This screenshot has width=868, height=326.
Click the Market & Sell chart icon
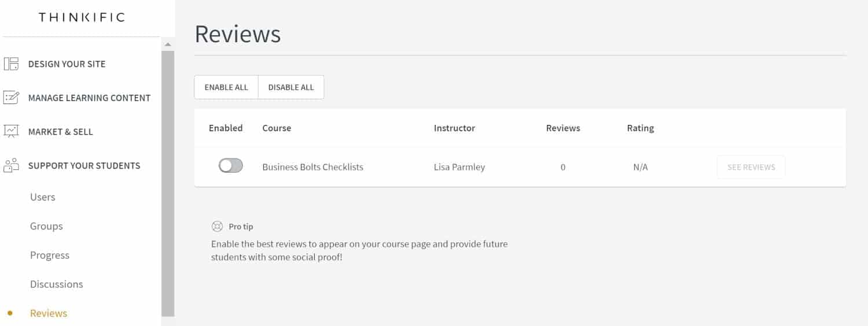point(11,131)
